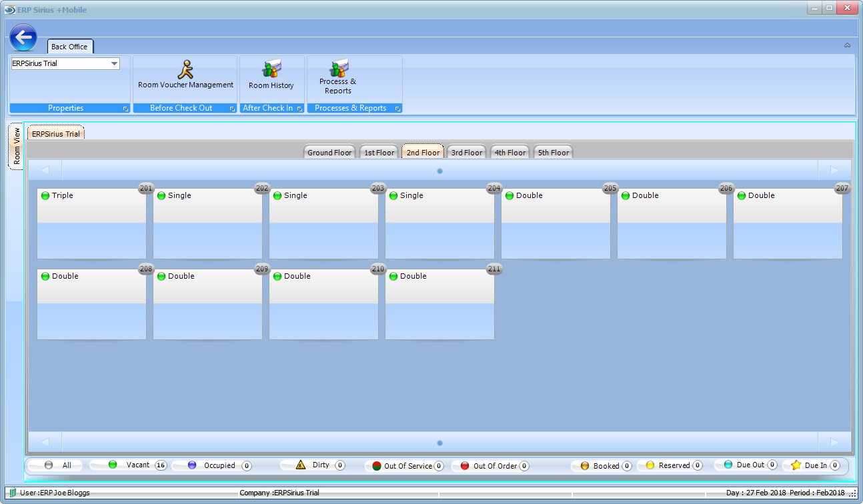Expand Before Check Out group launcher
Image resolution: width=863 pixels, height=504 pixels.
click(x=232, y=109)
